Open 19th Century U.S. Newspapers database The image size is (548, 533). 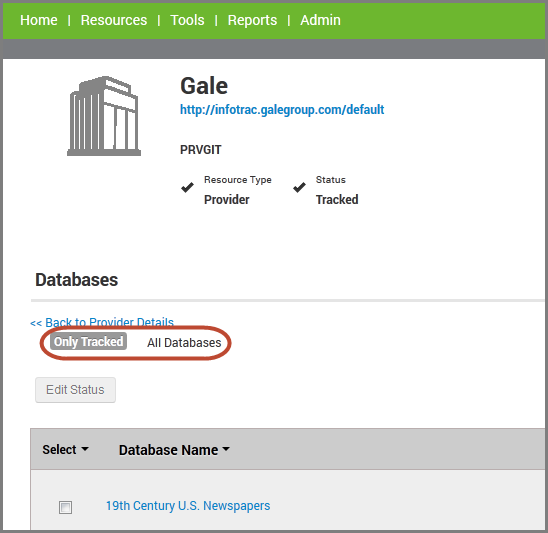point(188,506)
